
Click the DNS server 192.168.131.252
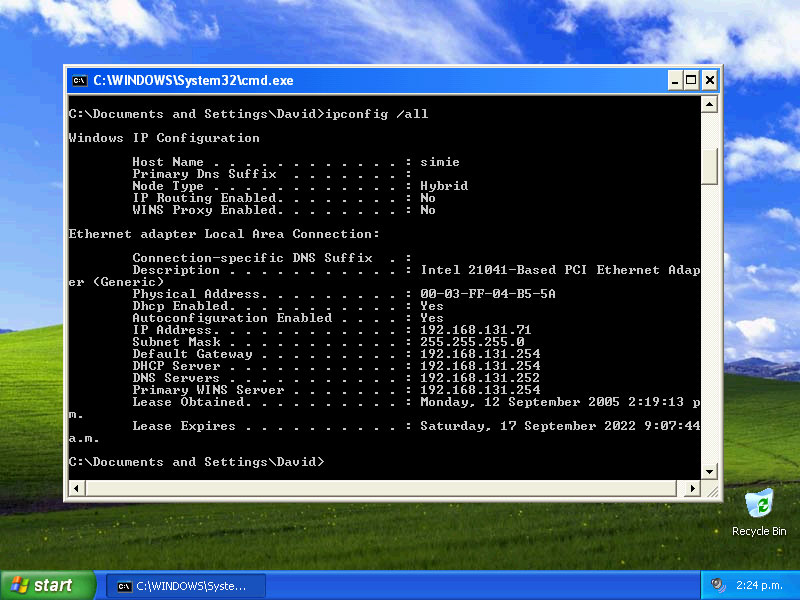click(x=480, y=378)
